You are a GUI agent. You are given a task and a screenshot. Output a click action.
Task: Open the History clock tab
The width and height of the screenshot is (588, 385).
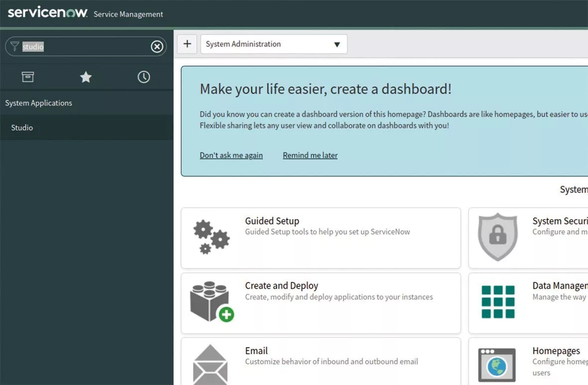click(x=143, y=77)
